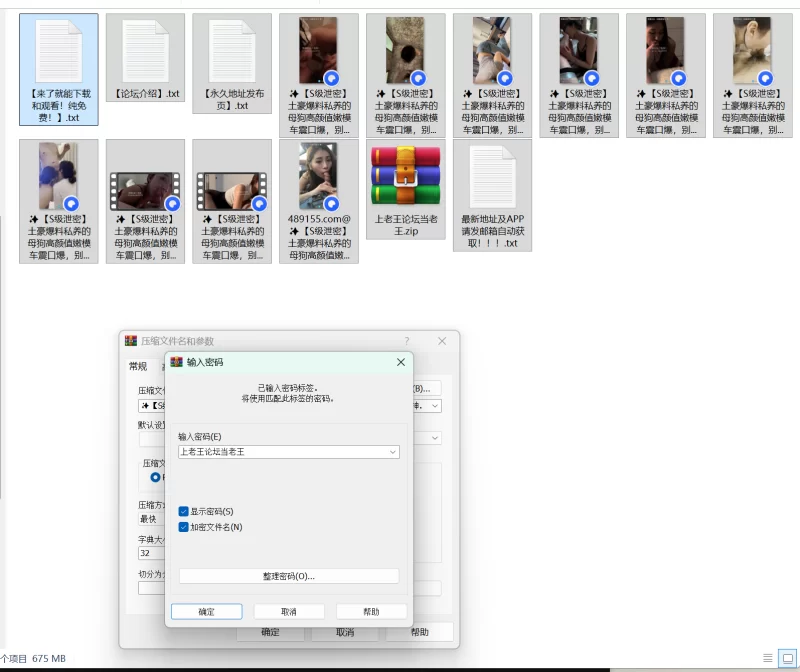Click 取消 in the password dialog
The image size is (800, 672).
tap(289, 611)
